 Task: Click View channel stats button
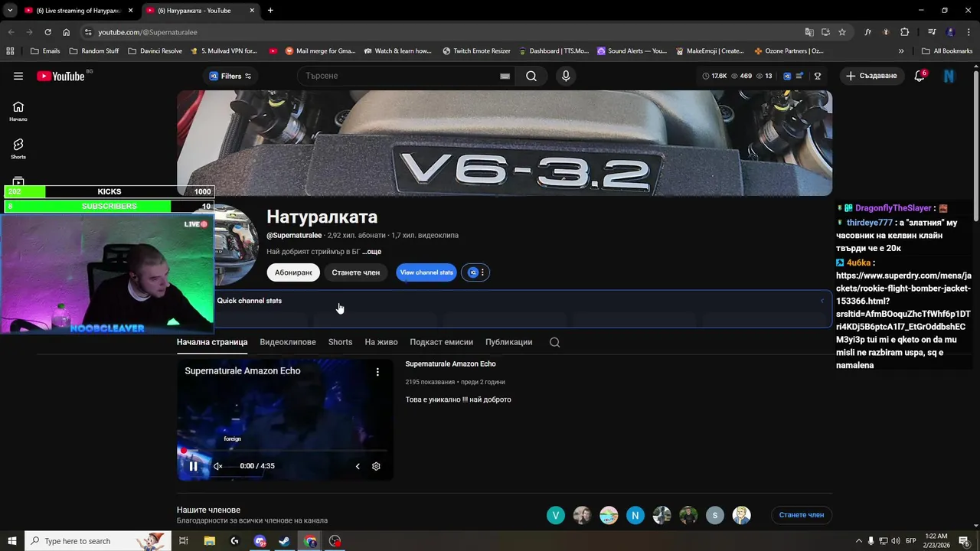pos(426,272)
